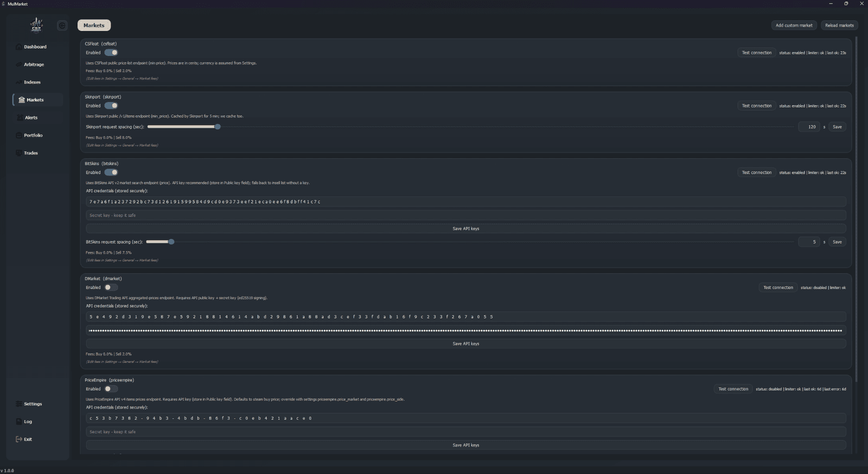Click the vertical scrollbar of markets list
Image resolution: width=868 pixels, height=474 pixels.
coord(856,209)
